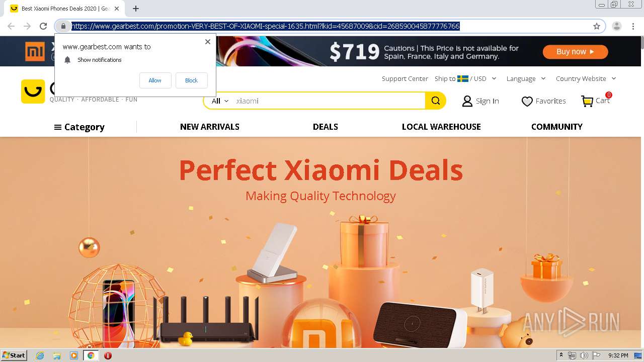644x362 pixels.
Task: Click the Sign In person icon
Action: coord(467,101)
